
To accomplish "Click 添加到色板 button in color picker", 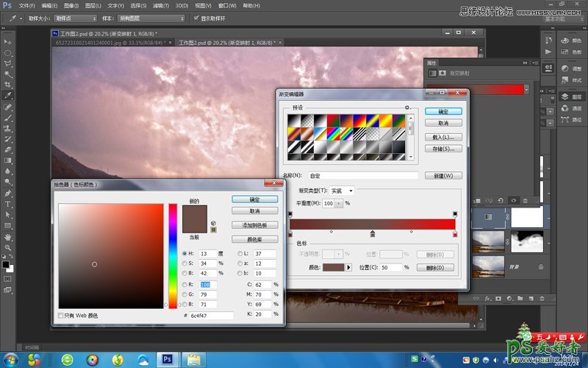I will [x=254, y=224].
